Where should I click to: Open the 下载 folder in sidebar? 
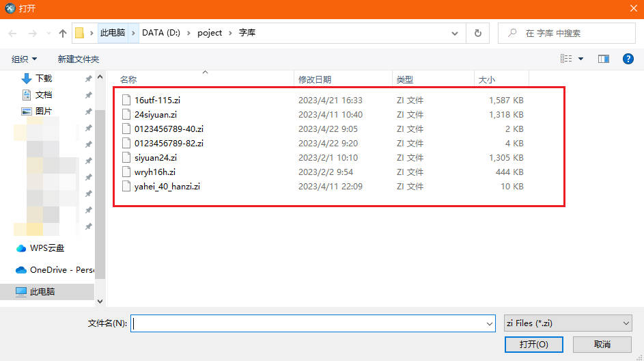(44, 79)
